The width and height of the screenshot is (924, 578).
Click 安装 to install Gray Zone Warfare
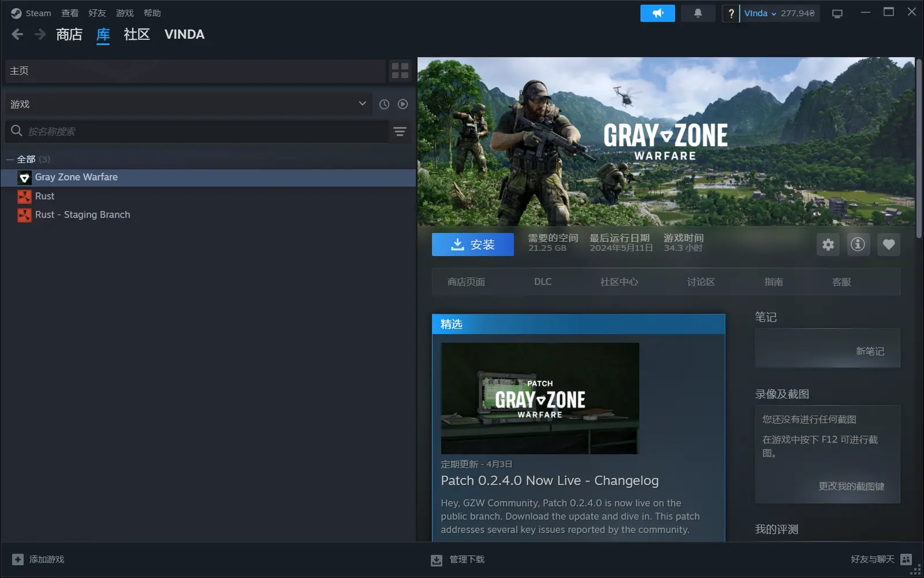click(472, 244)
